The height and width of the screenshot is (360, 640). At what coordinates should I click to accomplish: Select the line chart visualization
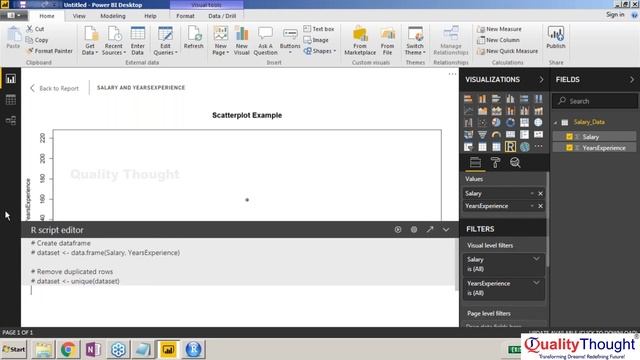point(469,111)
